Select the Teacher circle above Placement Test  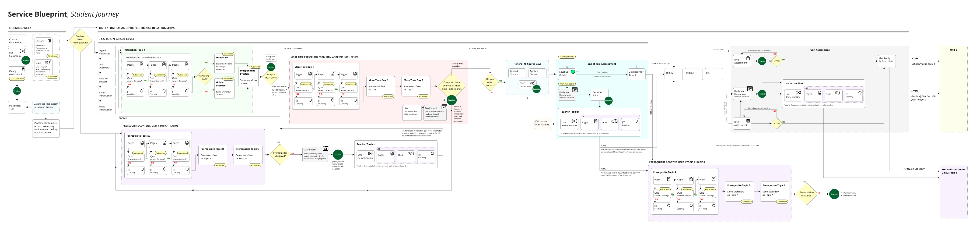pos(17,91)
